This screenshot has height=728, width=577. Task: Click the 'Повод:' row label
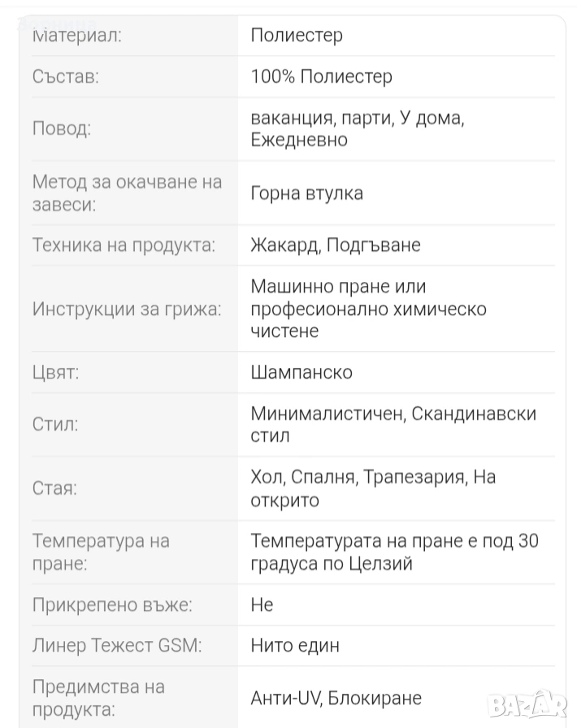point(62,128)
